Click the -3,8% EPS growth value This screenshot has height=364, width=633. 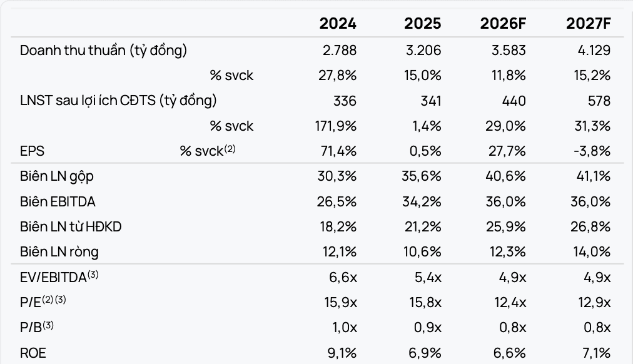pos(592,151)
